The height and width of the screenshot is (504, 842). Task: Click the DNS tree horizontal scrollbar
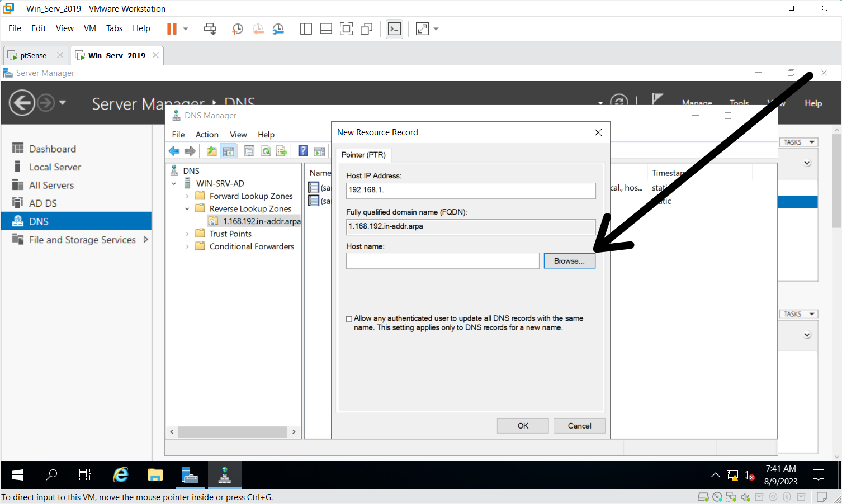tap(233, 432)
